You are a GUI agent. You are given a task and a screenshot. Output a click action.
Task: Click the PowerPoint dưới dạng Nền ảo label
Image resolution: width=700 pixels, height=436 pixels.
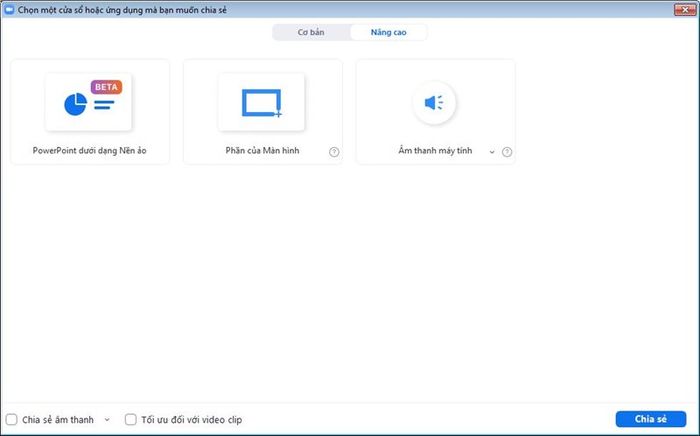point(89,150)
